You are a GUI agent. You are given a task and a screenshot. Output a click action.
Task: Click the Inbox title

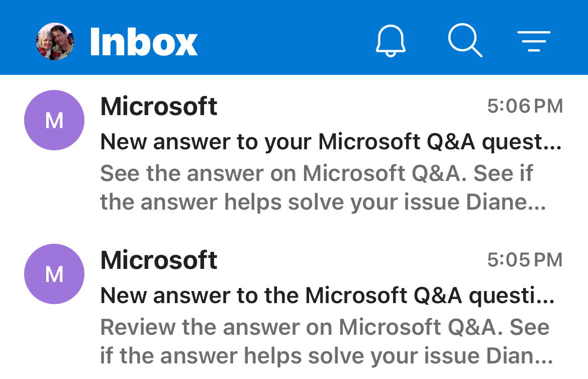tap(144, 42)
